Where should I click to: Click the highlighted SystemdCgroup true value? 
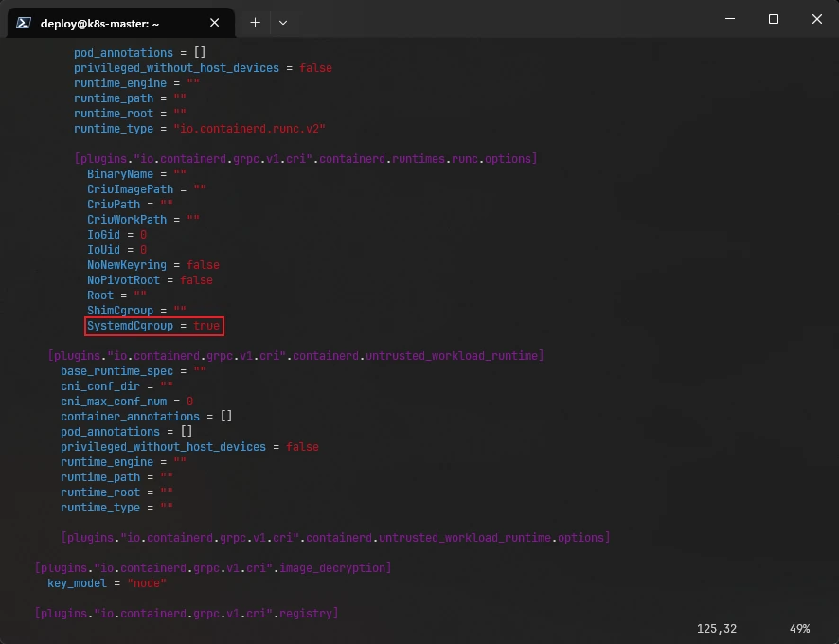click(x=206, y=326)
